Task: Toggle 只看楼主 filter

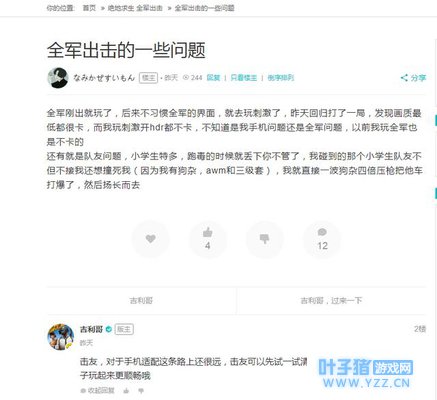Action: [x=244, y=78]
